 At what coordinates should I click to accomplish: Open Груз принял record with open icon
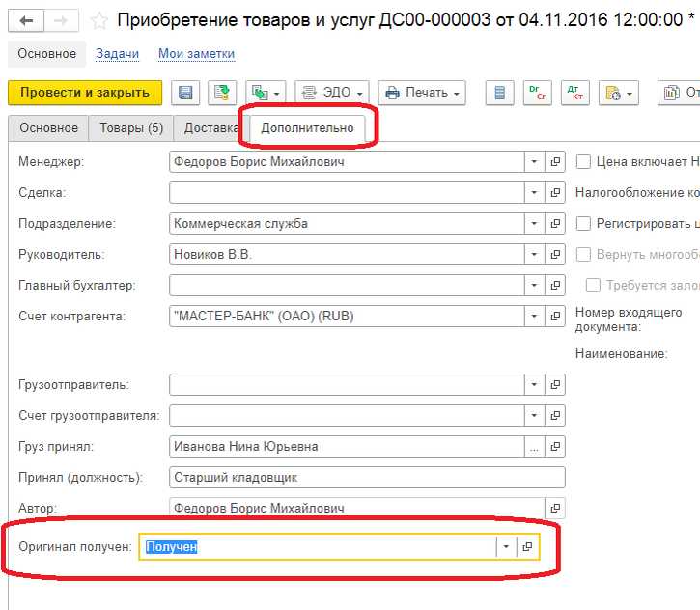tap(555, 446)
